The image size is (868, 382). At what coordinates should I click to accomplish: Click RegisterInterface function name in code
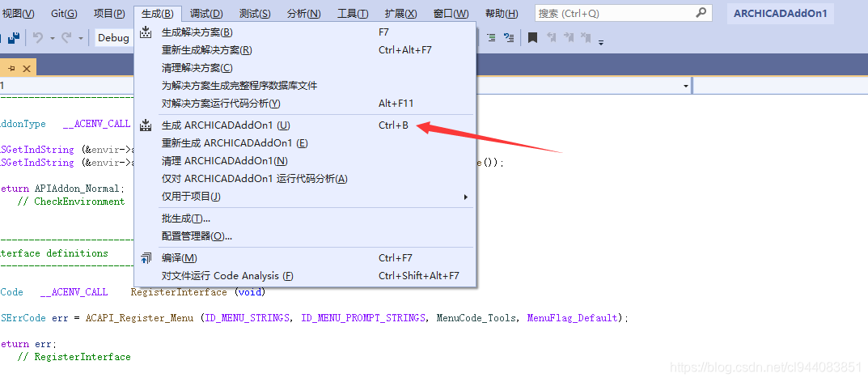tap(179, 292)
